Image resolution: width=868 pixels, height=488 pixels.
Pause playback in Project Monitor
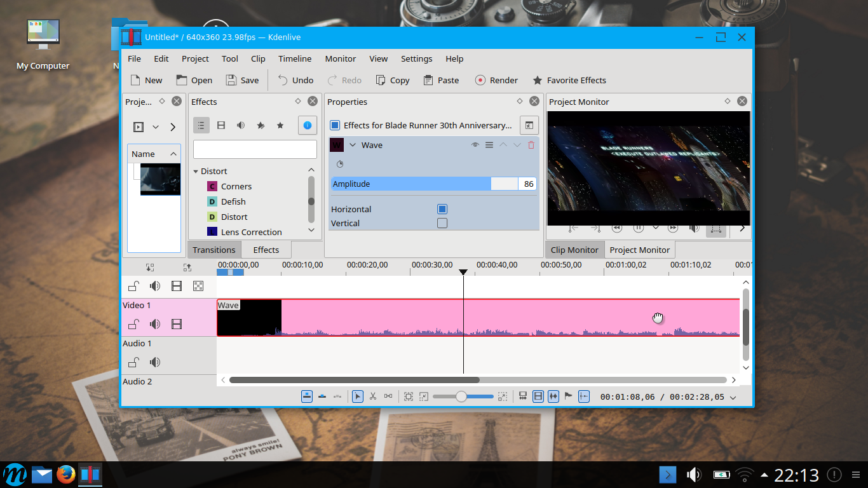pyautogui.click(x=639, y=227)
